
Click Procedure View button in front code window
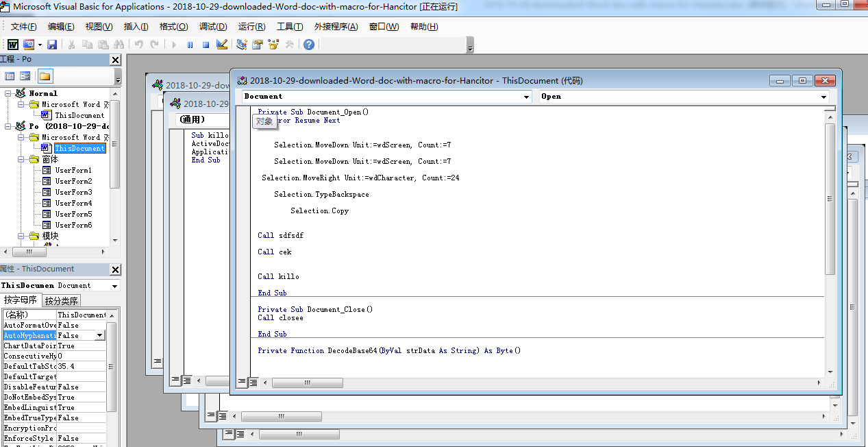pos(243,382)
